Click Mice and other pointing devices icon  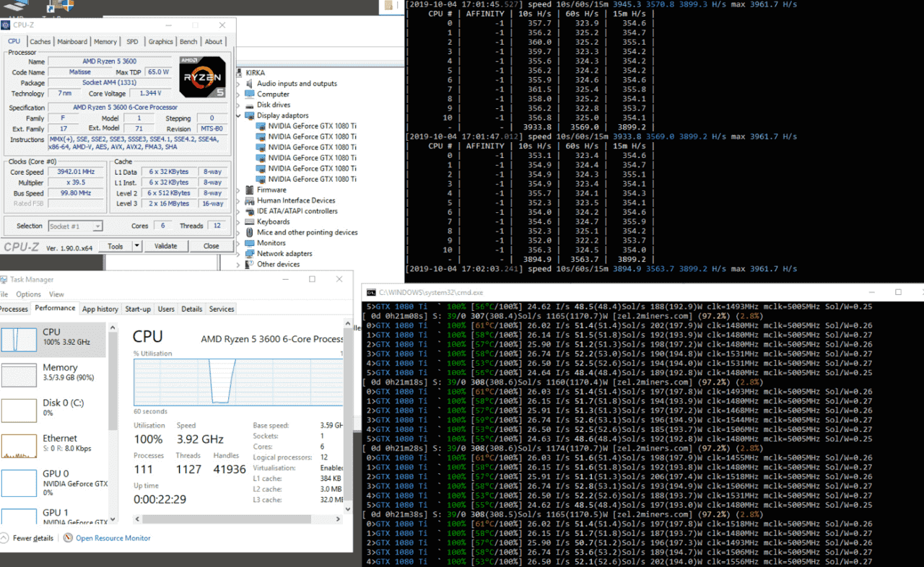tap(250, 232)
